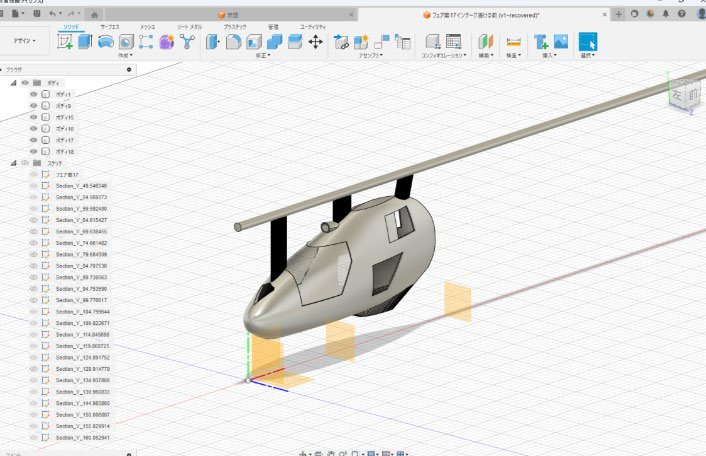Click the new tab plus button
The width and height of the screenshot is (706, 456).
click(x=620, y=14)
